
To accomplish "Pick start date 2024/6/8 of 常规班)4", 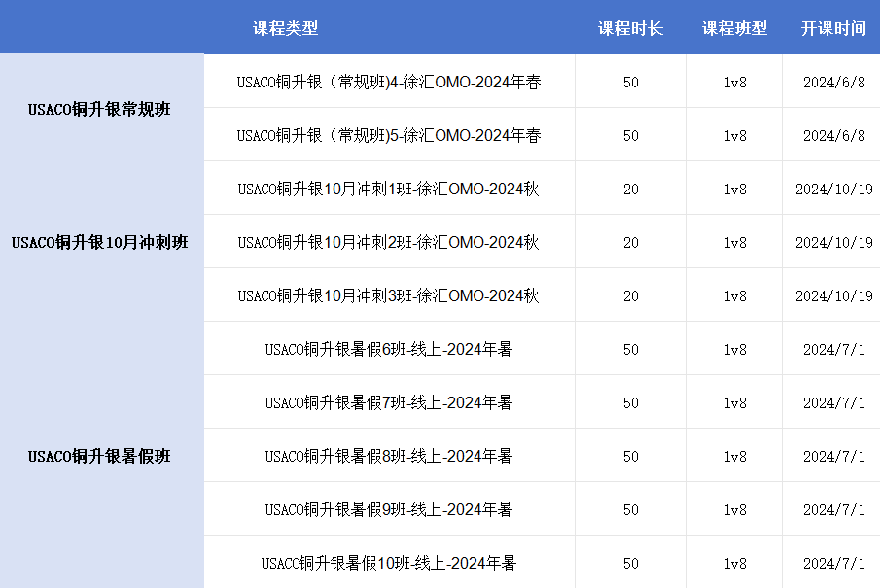I will click(834, 83).
